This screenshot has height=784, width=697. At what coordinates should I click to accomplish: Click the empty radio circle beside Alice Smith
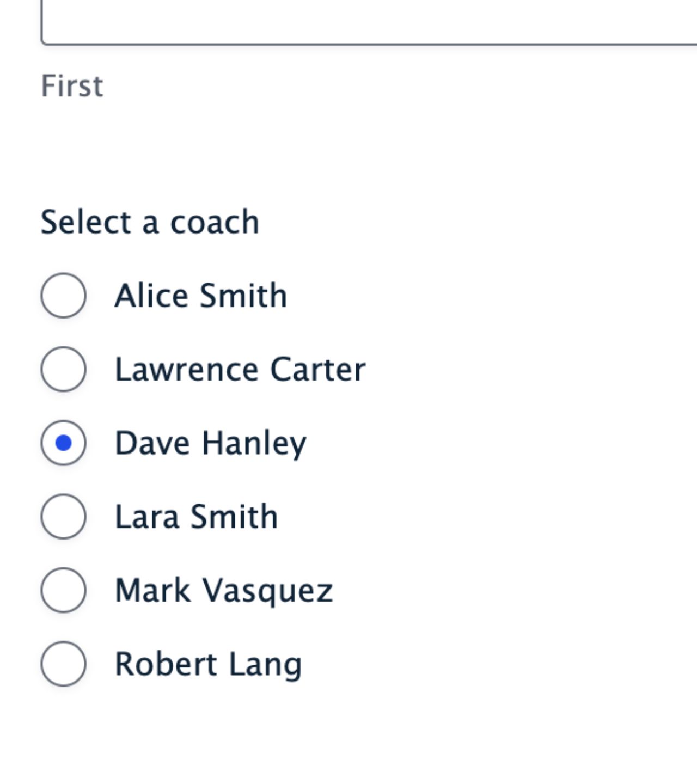tap(64, 295)
